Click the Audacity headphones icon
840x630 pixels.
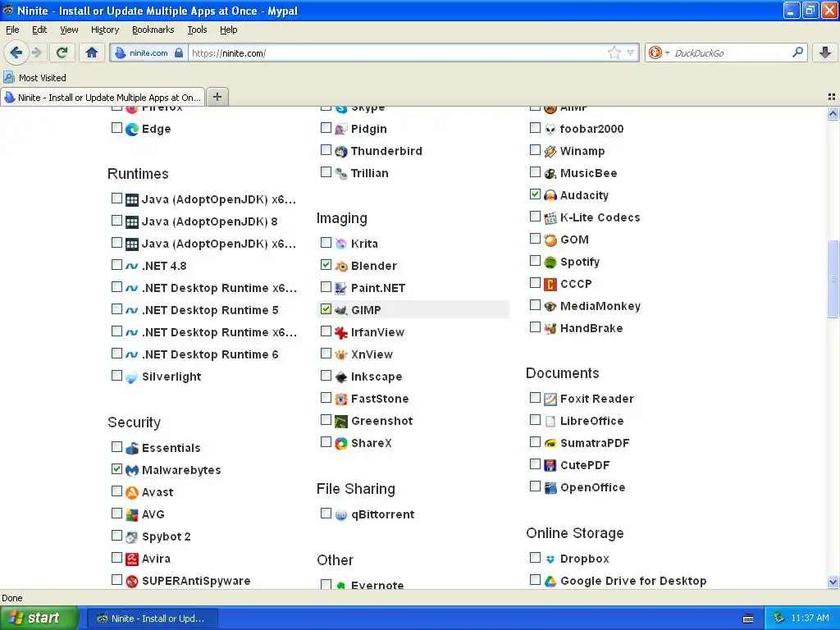click(550, 195)
